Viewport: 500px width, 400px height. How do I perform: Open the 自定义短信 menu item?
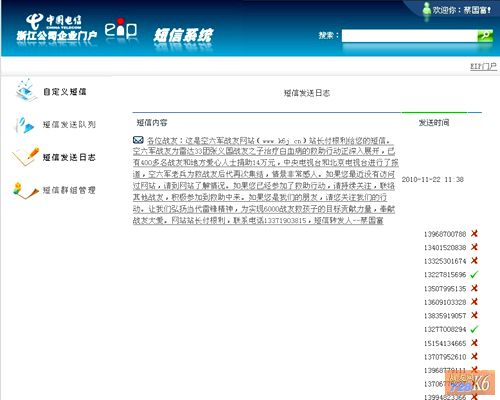pos(65,92)
